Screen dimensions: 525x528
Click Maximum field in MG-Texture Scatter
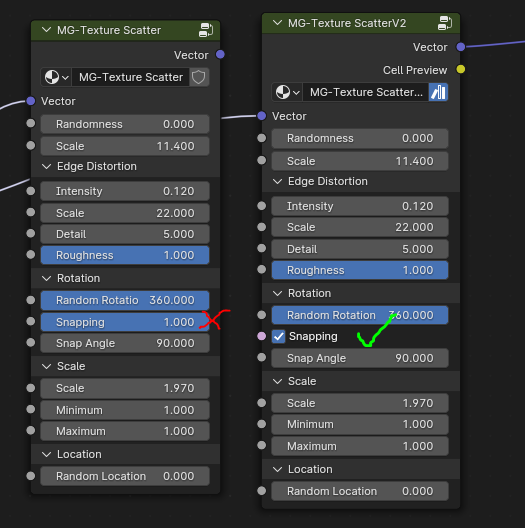(x=125, y=431)
